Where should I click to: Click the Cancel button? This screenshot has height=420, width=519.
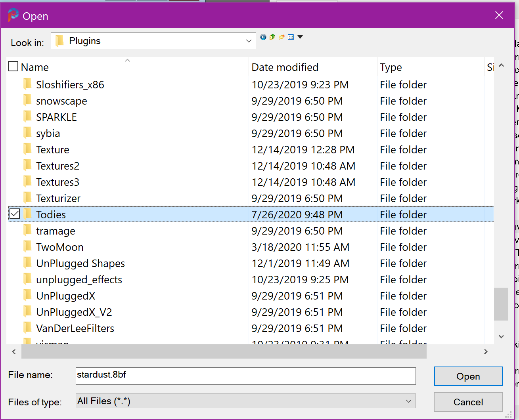pos(468,402)
